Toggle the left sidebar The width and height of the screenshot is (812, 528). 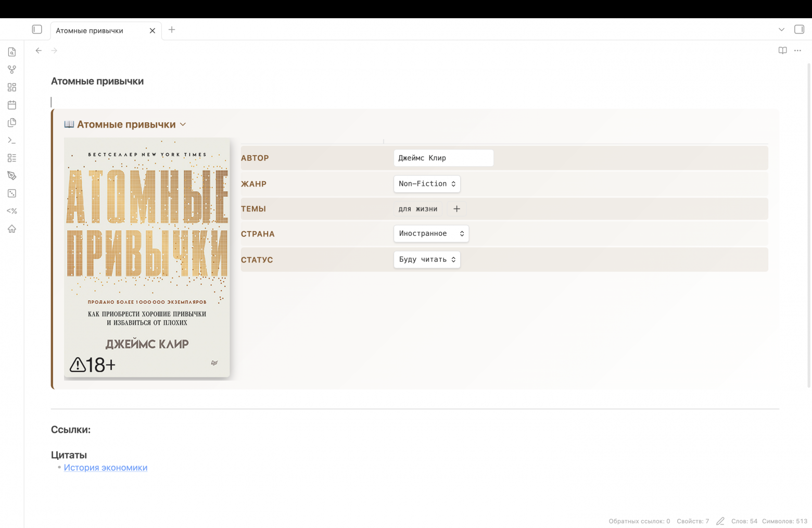coord(37,30)
